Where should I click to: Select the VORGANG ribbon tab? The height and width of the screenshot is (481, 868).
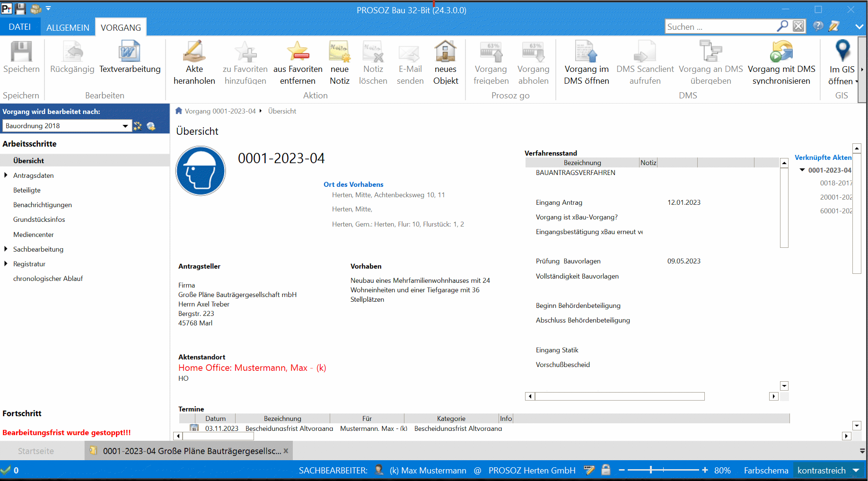pos(121,27)
